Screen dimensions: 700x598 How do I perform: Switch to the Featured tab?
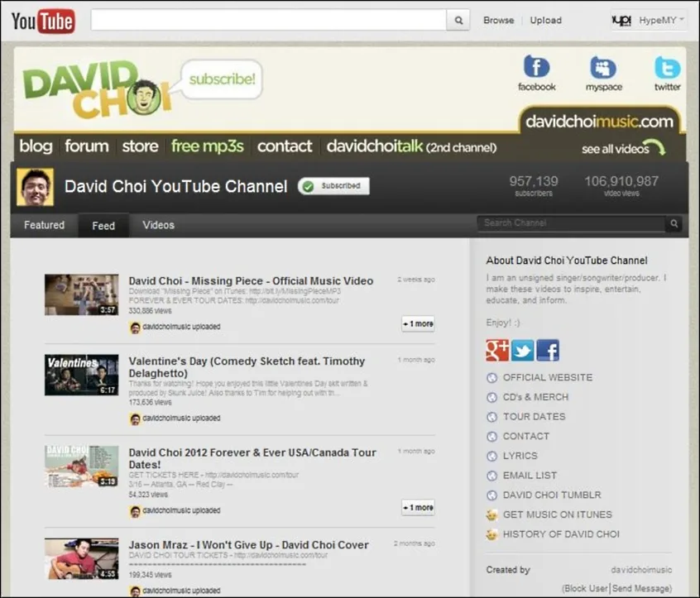click(x=44, y=225)
